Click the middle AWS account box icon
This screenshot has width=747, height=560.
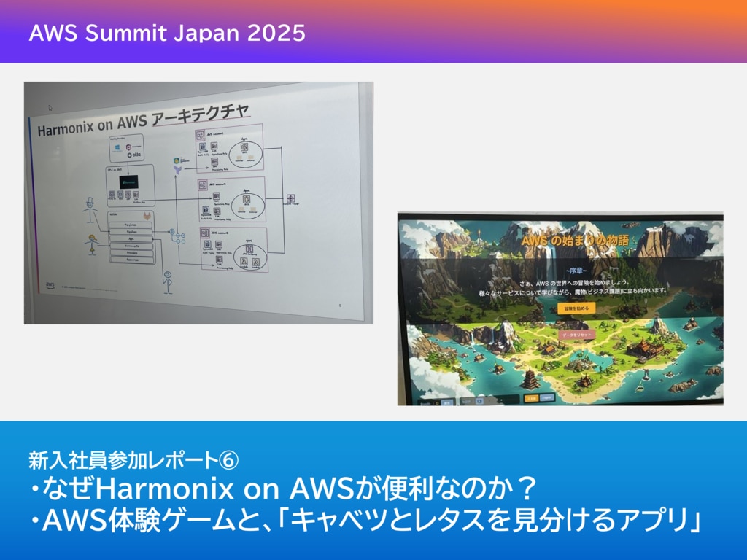[203, 185]
